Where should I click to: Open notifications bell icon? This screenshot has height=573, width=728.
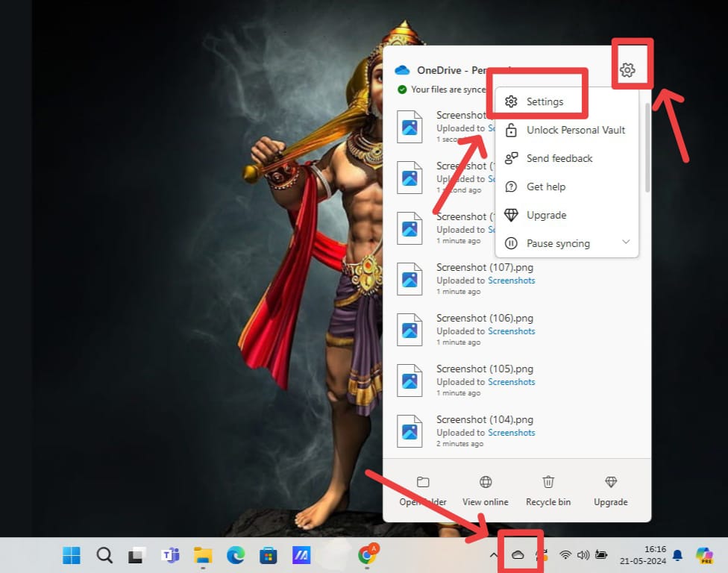pos(678,555)
